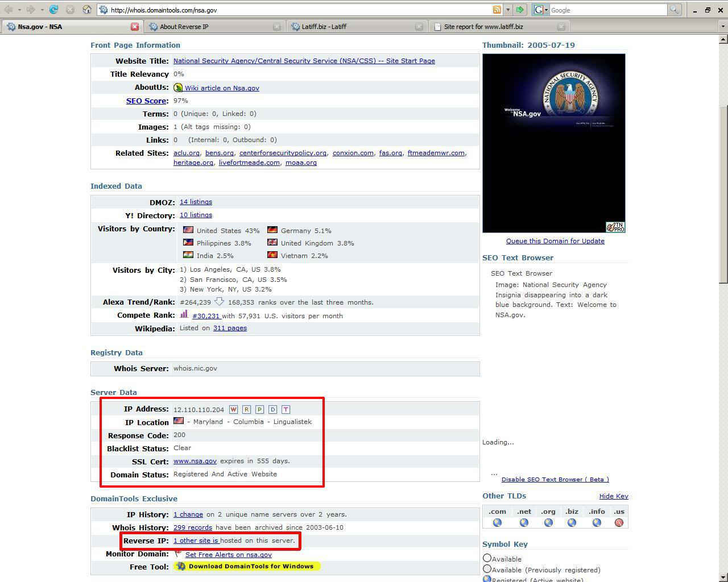Switch to the About Reverse IP tab

pos(184,27)
